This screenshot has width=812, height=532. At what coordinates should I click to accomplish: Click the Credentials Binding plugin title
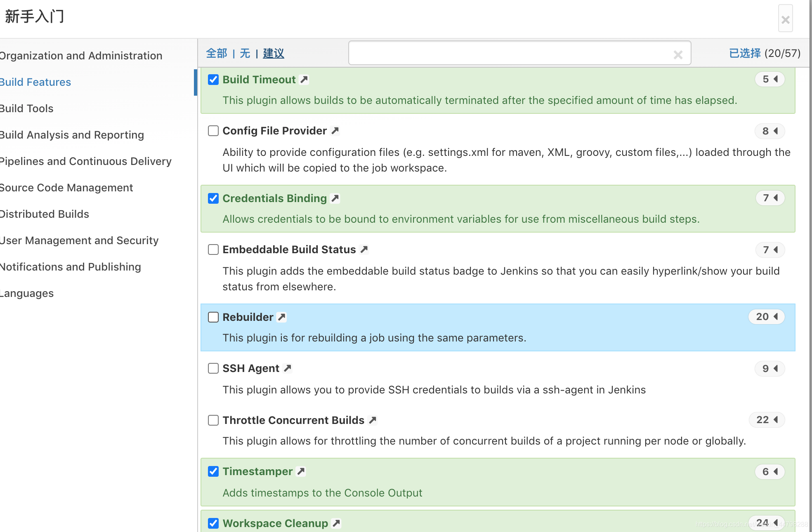coord(275,198)
